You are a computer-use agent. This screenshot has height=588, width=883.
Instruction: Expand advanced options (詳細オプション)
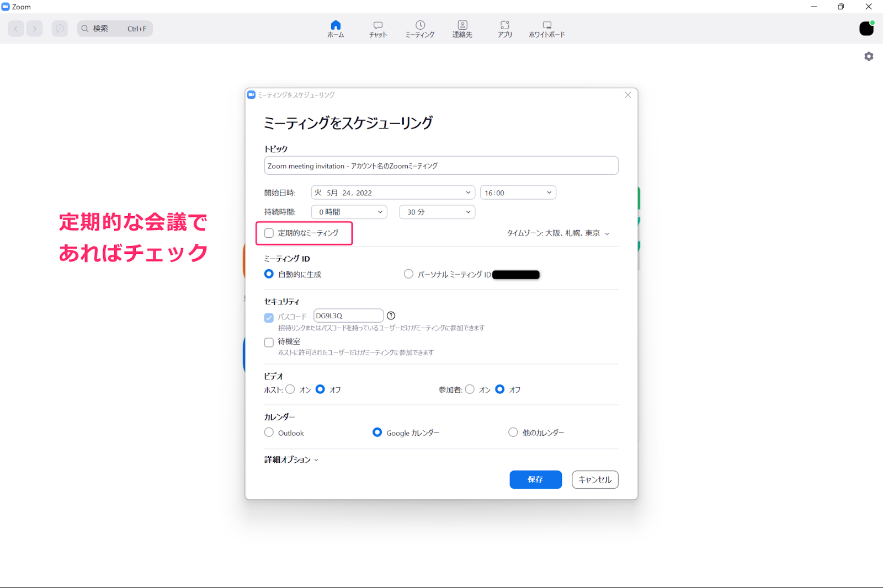pos(291,459)
